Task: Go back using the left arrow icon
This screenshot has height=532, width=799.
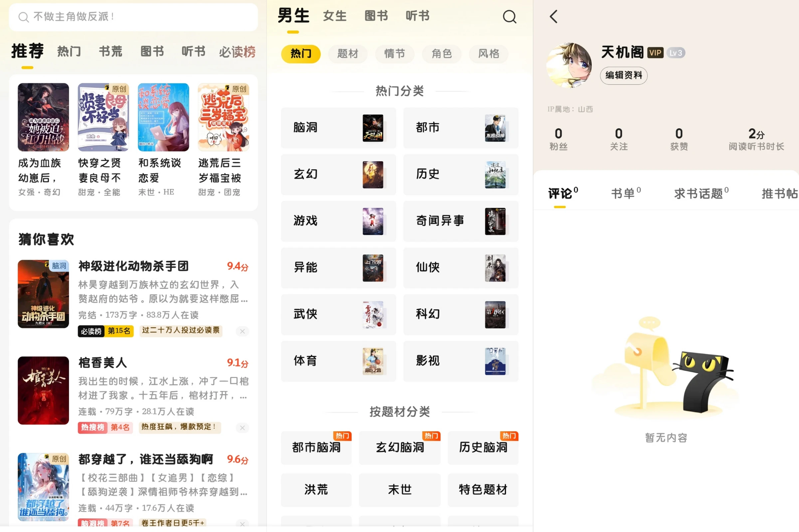Action: point(553,16)
